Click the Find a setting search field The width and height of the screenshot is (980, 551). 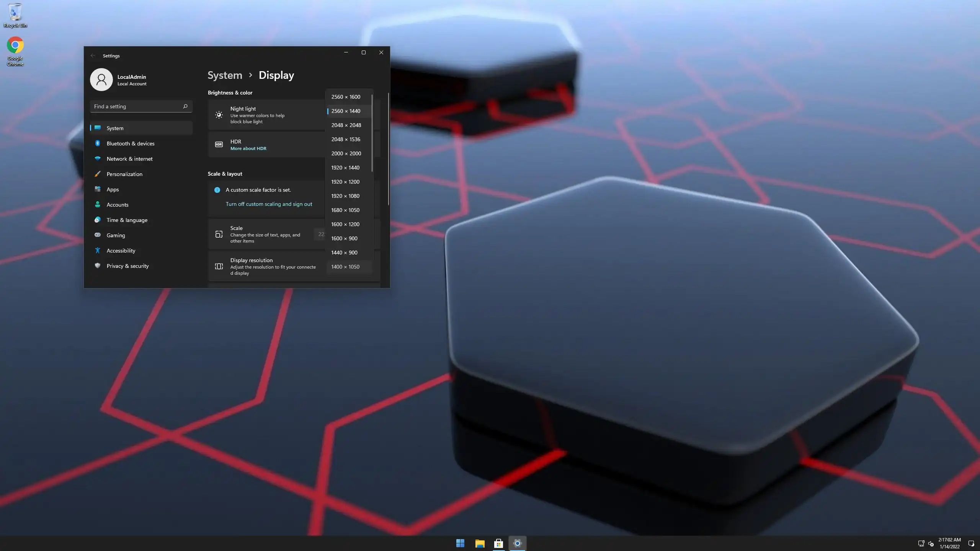[x=136, y=106]
